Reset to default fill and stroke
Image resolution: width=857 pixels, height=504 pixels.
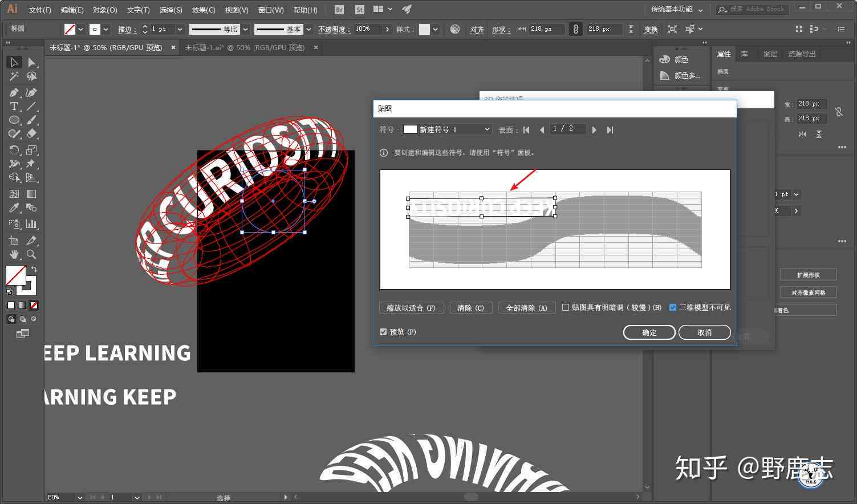(x=9, y=292)
